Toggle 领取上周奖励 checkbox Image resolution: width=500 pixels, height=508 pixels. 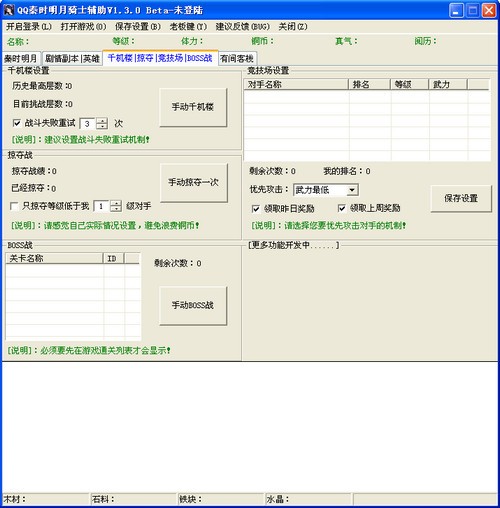(342, 209)
